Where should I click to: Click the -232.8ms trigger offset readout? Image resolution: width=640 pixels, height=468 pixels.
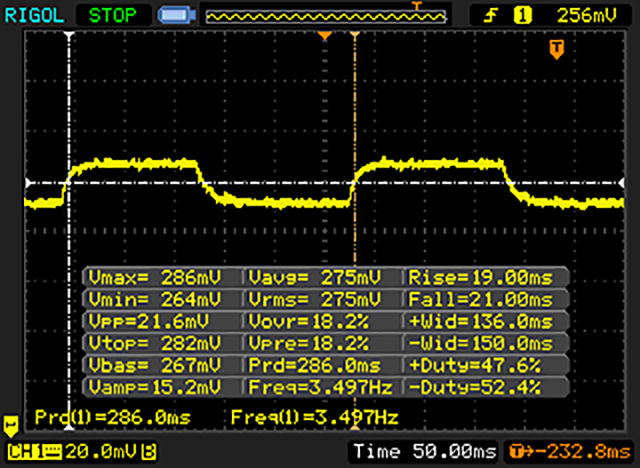click(570, 451)
